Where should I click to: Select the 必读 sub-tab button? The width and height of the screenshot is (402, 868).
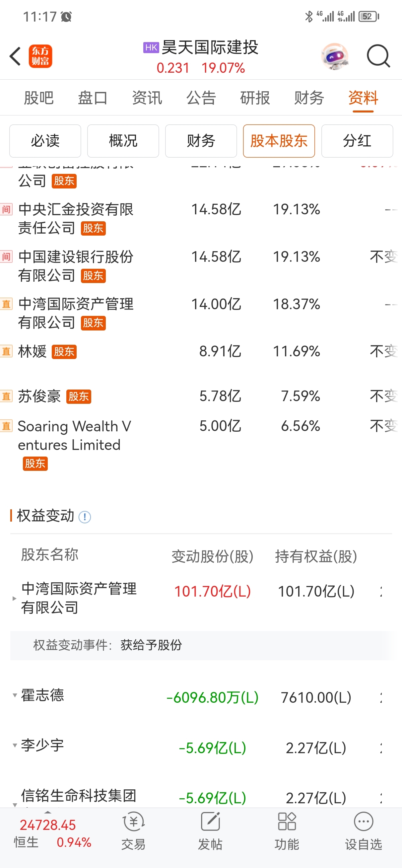pyautogui.click(x=45, y=141)
